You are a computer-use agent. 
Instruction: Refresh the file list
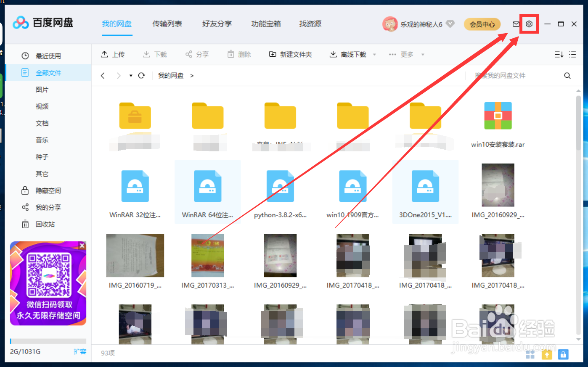point(142,76)
